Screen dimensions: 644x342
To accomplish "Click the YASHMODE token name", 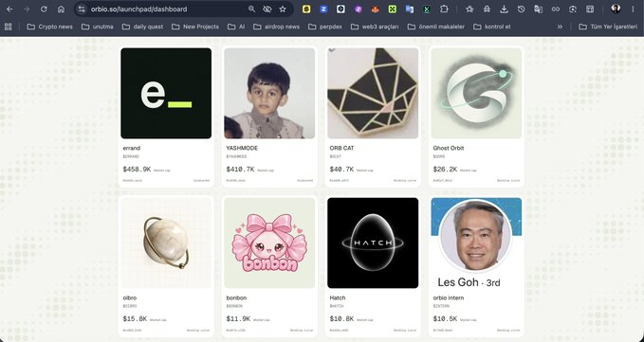I will pos(242,148).
